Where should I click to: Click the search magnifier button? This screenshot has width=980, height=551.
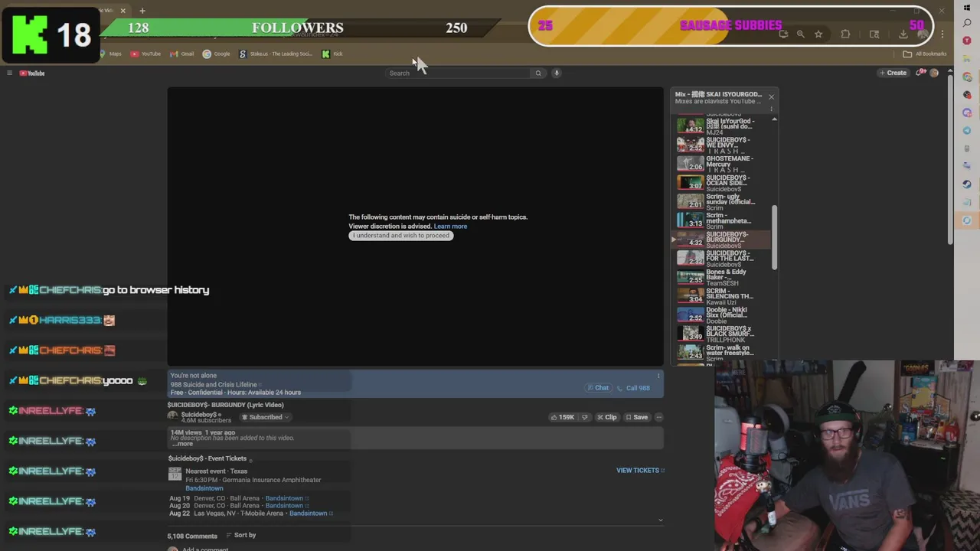coord(538,73)
